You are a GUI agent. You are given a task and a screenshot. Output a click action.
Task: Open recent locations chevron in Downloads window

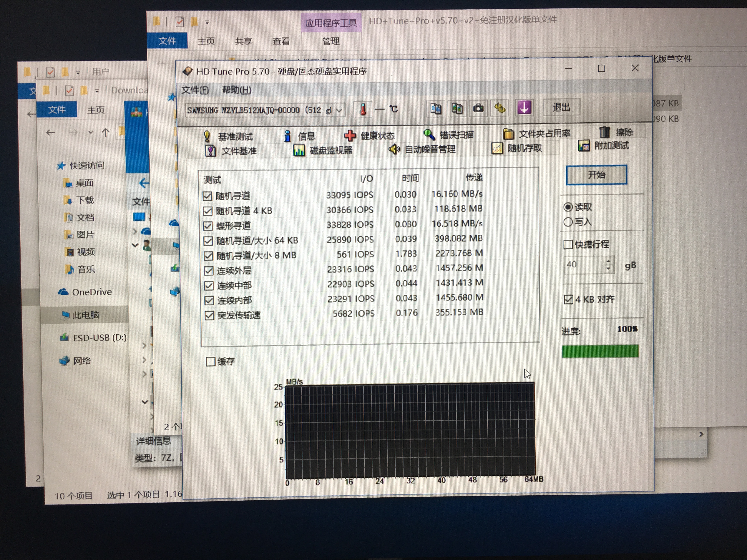click(x=91, y=132)
